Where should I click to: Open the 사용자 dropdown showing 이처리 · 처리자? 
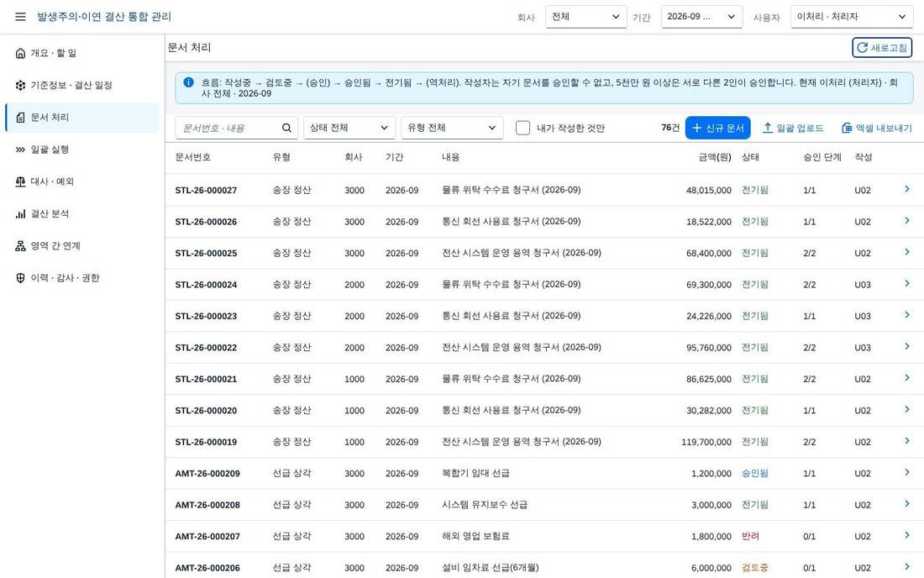852,17
